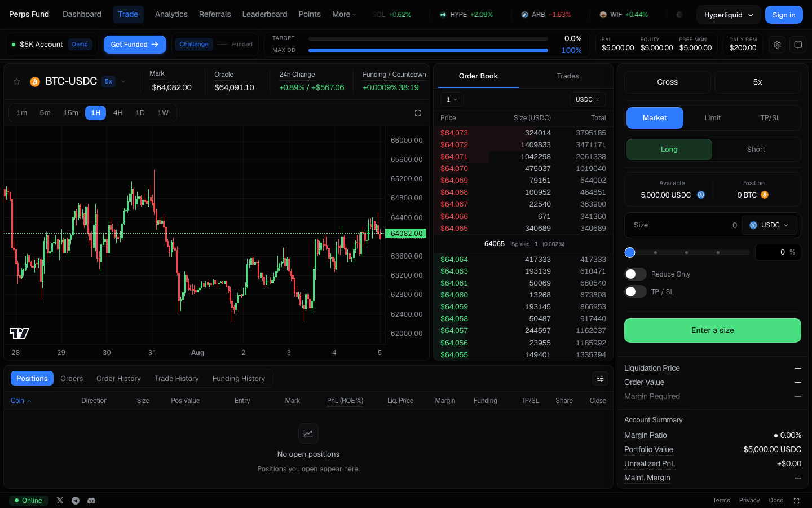Click ARB ticker icon in top bar
Screen dimensions: 812x508
point(524,15)
